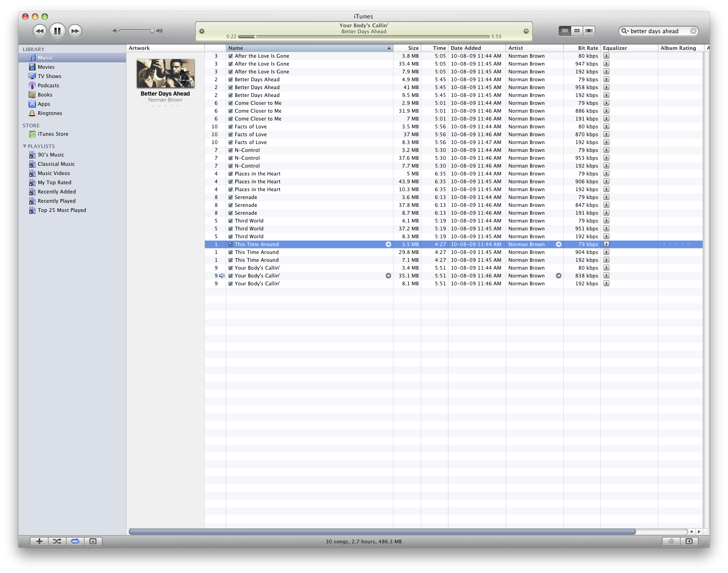Open TV Shows library
The height and width of the screenshot is (573, 728).
pos(72,76)
